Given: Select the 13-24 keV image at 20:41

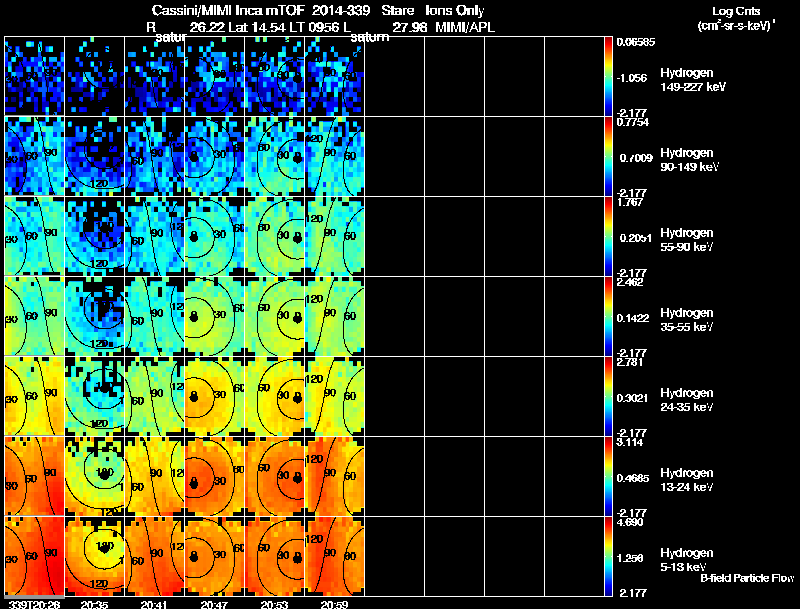Looking at the screenshot, I should pos(155,477).
